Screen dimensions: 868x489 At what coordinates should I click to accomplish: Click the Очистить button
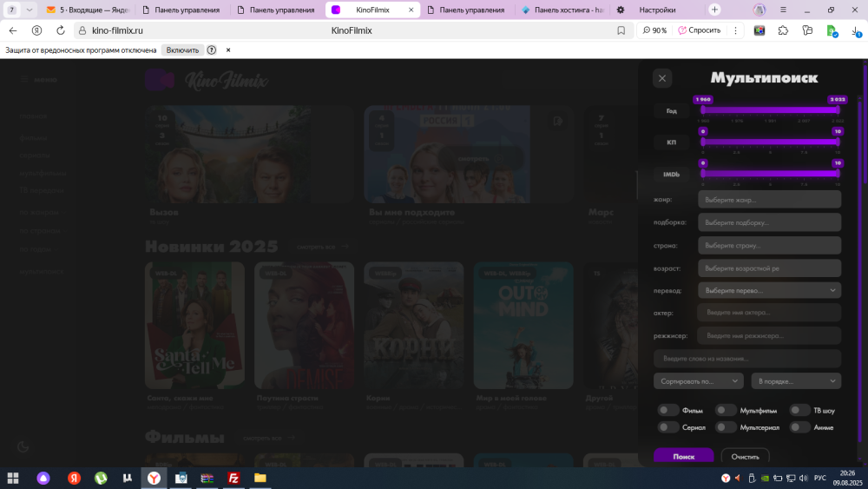point(745,456)
